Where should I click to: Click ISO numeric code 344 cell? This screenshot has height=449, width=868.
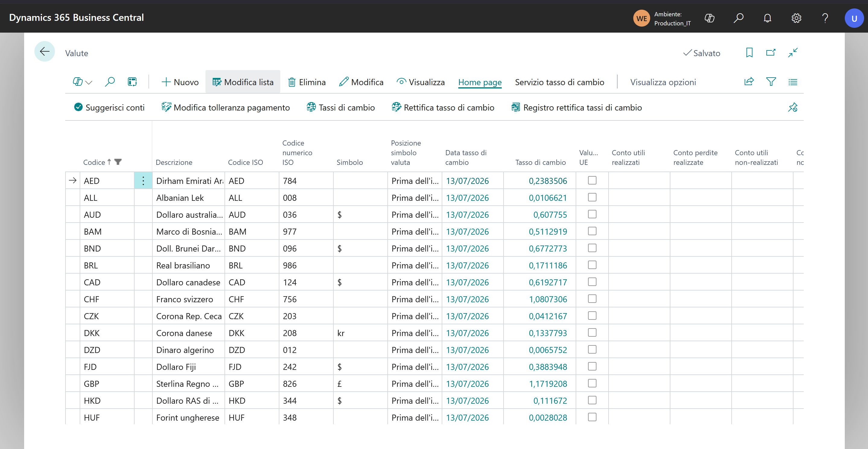point(306,400)
